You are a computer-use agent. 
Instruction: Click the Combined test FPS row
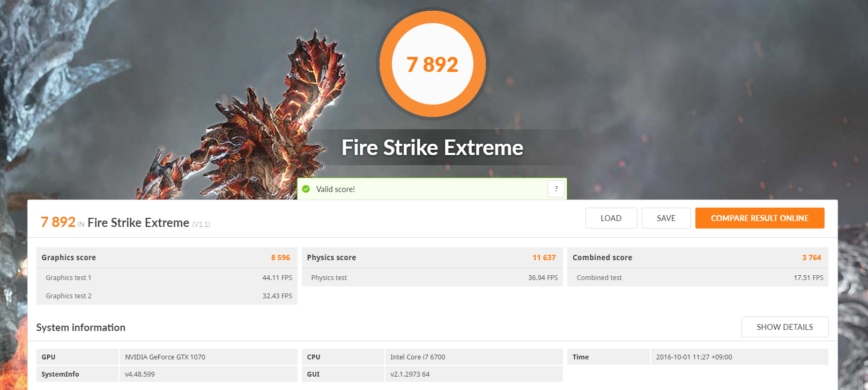pos(698,277)
